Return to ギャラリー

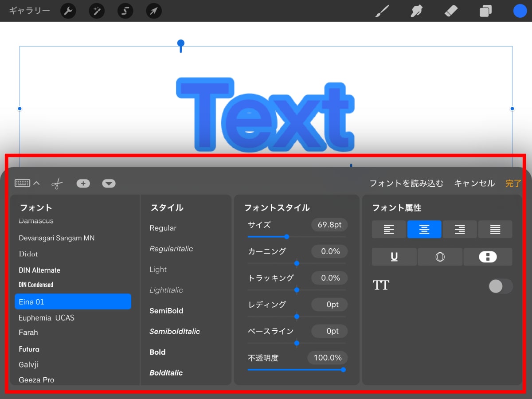coord(30,11)
